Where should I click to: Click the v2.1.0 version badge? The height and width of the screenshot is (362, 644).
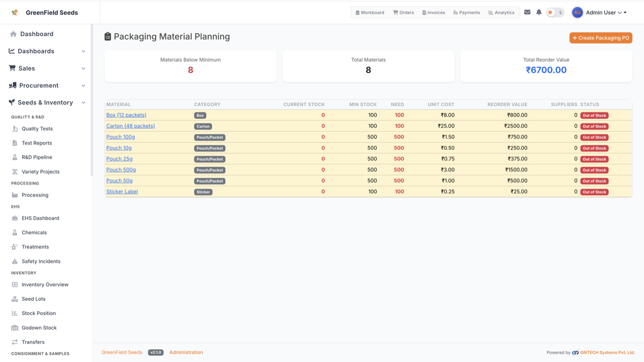pyautogui.click(x=156, y=352)
